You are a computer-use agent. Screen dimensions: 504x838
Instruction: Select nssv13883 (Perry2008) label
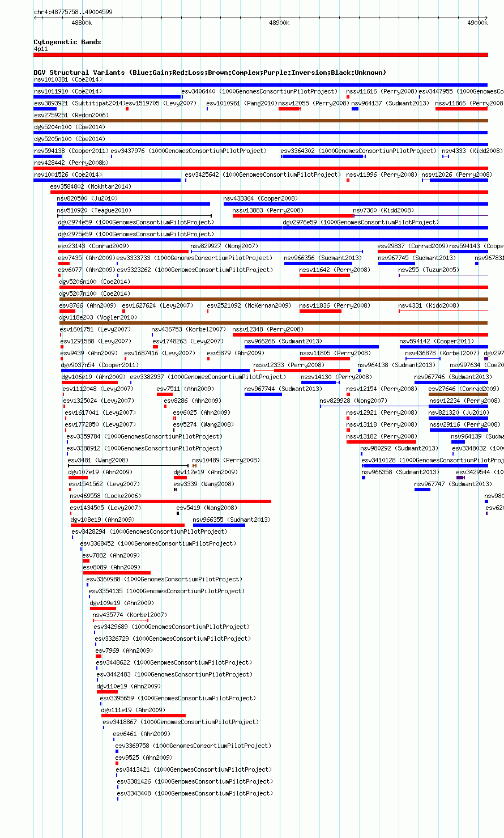tap(268, 211)
